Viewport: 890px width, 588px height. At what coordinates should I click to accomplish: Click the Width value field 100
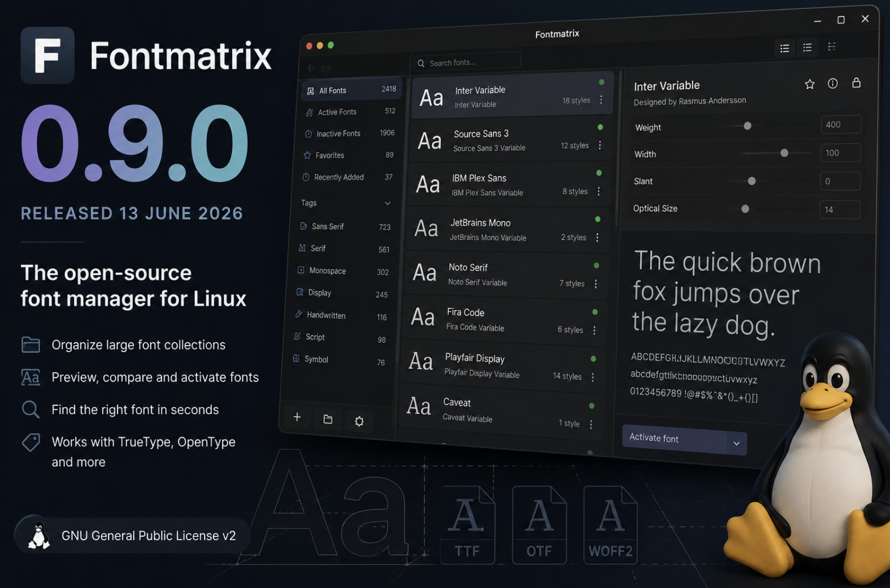click(840, 153)
